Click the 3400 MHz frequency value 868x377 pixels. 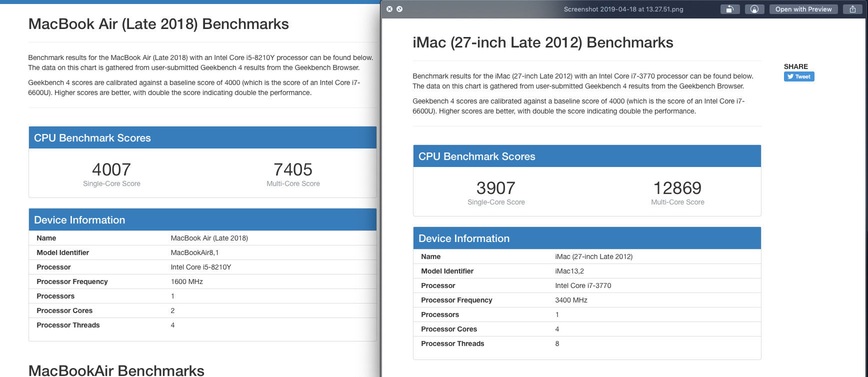tap(571, 300)
